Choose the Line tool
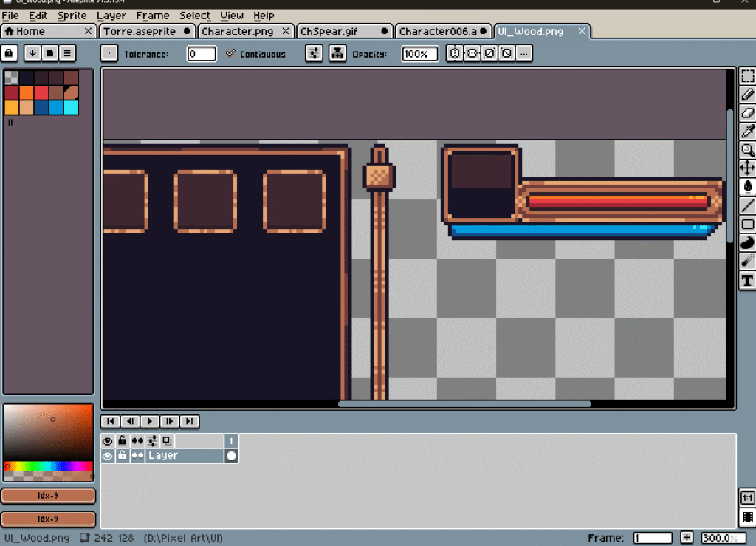 tap(747, 205)
